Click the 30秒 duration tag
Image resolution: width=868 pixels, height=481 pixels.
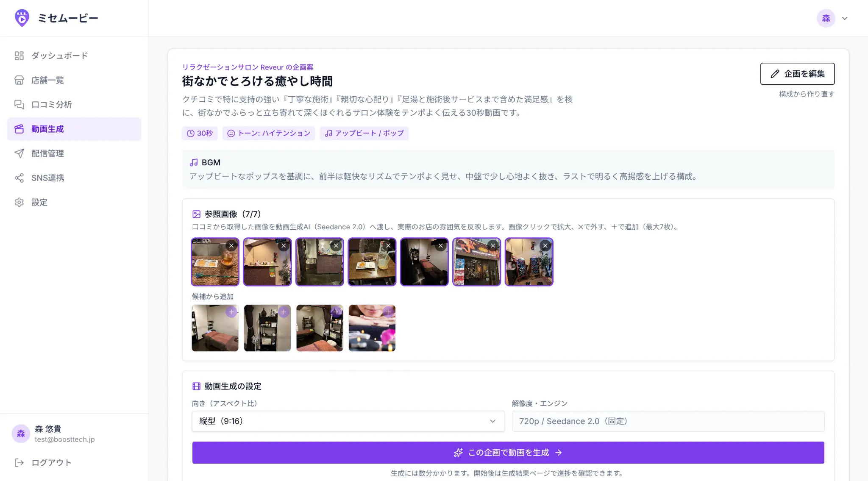click(200, 133)
